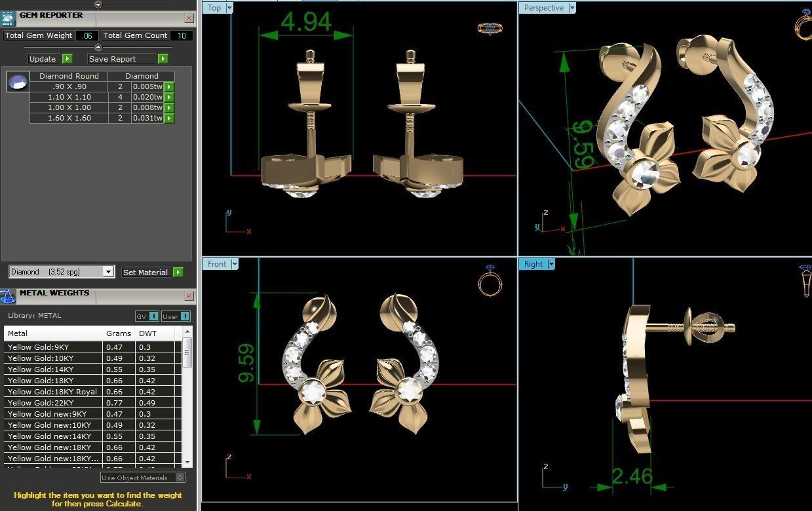Viewport: 812px width, 511px height.
Task: Open the Top viewport dropdown arrow
Action: 229,8
